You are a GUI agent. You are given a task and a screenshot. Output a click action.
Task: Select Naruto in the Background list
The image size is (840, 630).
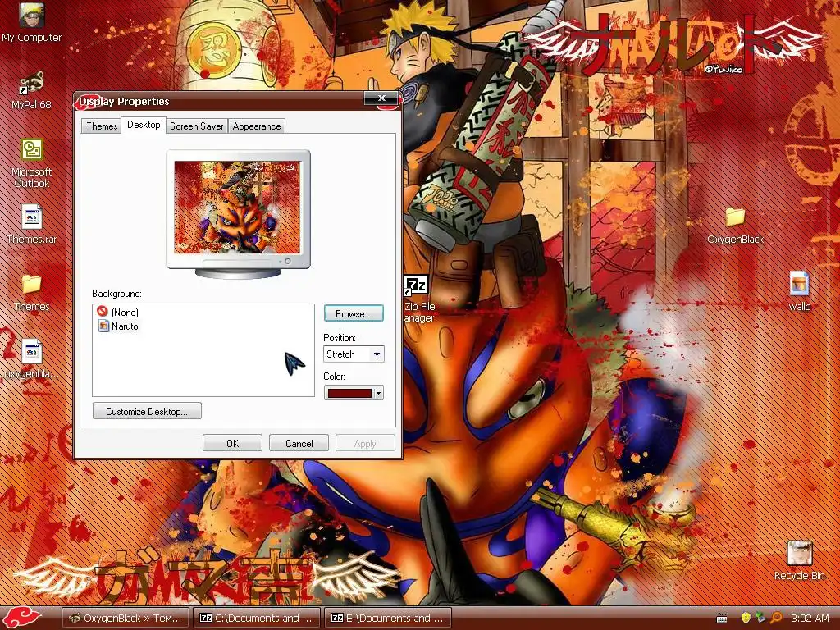125,326
